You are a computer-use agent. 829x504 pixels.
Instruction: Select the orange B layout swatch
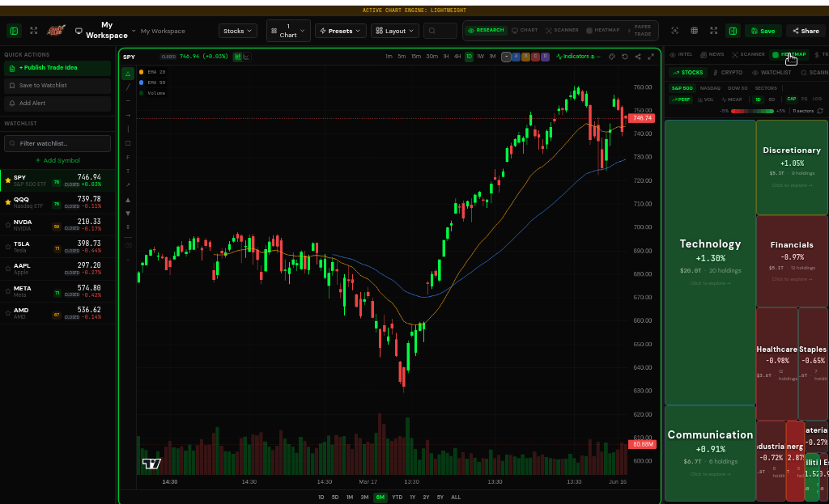click(x=525, y=57)
